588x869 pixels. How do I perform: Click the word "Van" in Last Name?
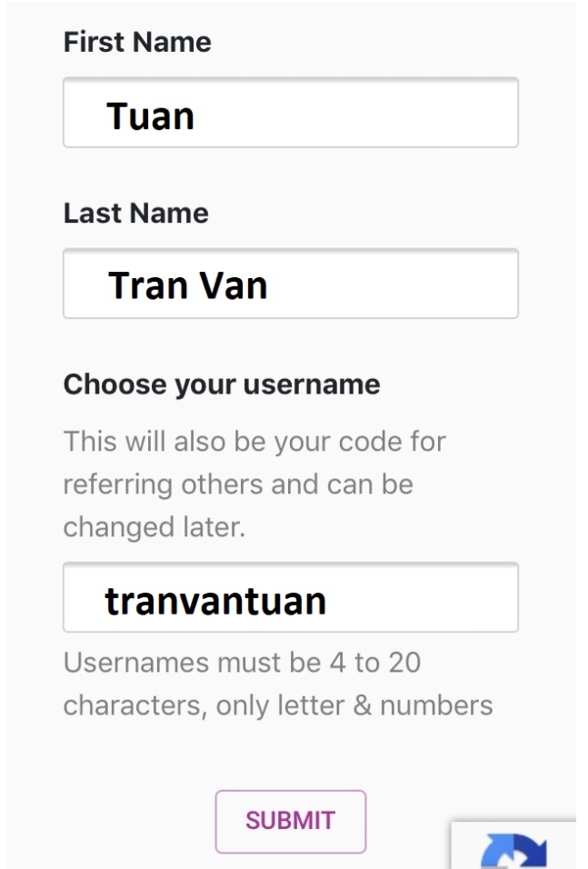tap(233, 286)
